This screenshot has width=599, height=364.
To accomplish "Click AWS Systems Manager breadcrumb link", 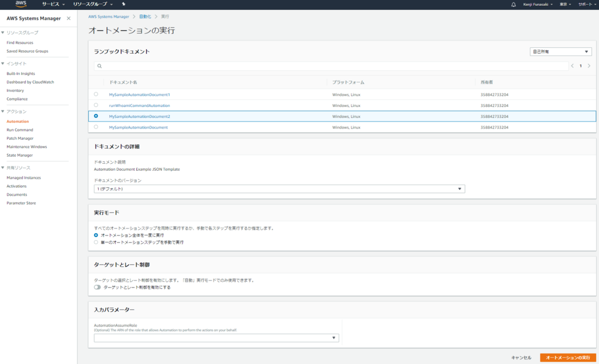I will 108,17.
